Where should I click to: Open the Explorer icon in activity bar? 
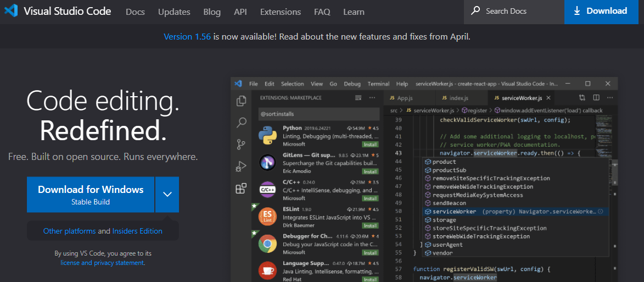(241, 101)
